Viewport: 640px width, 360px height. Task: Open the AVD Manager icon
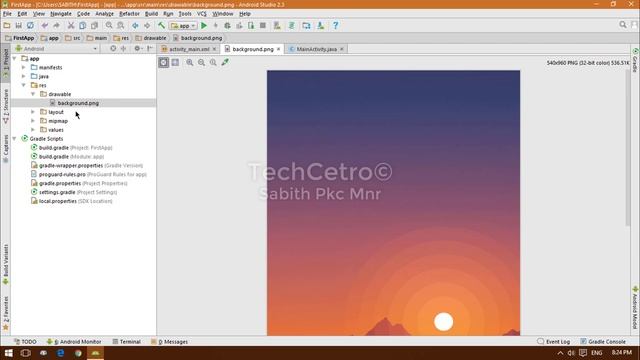[277, 25]
